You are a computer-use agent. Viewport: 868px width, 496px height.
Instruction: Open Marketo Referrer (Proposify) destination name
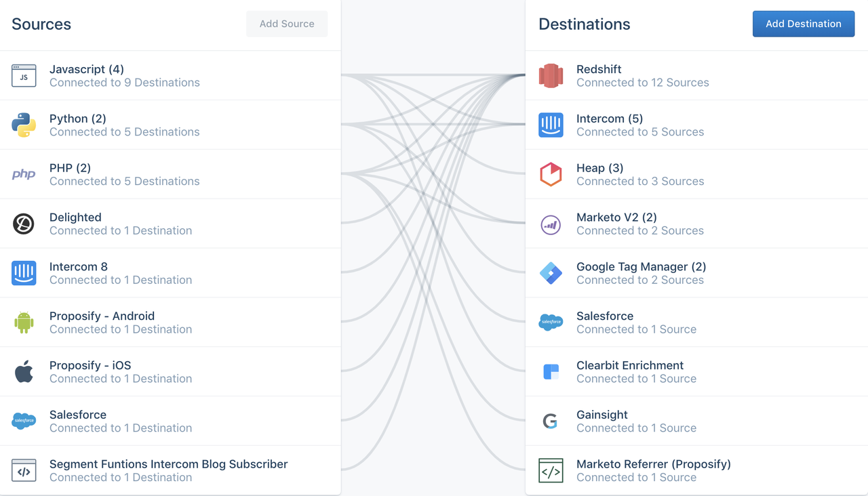click(x=654, y=464)
